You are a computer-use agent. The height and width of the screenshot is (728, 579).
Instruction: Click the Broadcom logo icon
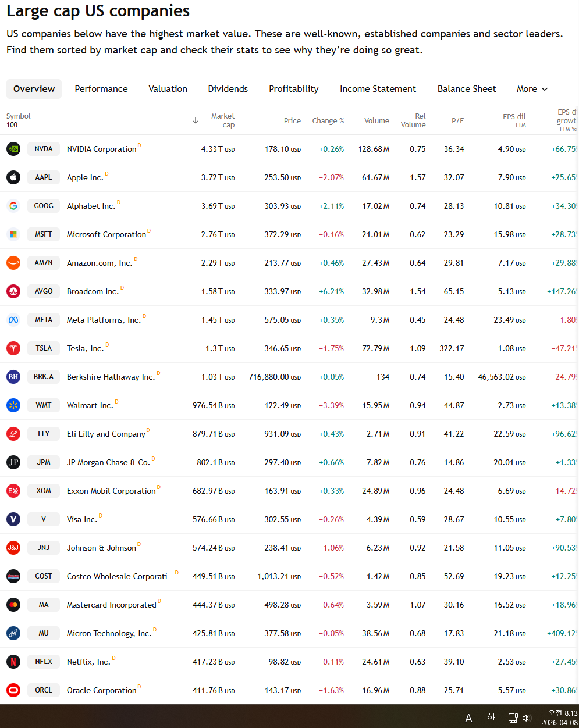(x=13, y=291)
